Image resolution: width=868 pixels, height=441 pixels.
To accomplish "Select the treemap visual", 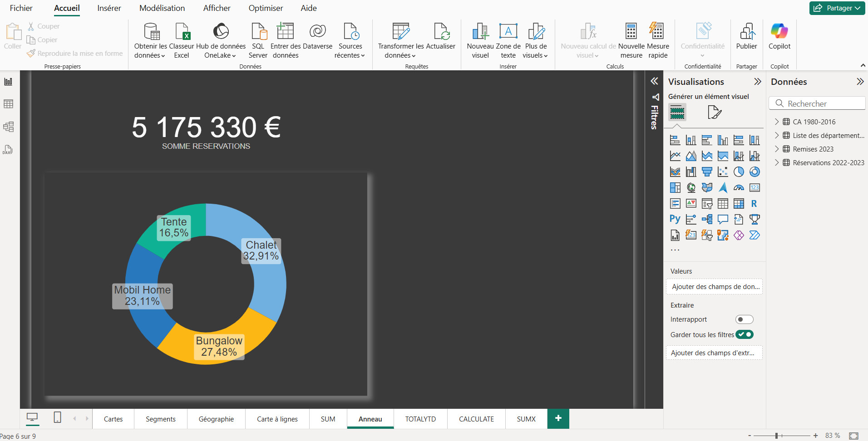I will [675, 188].
